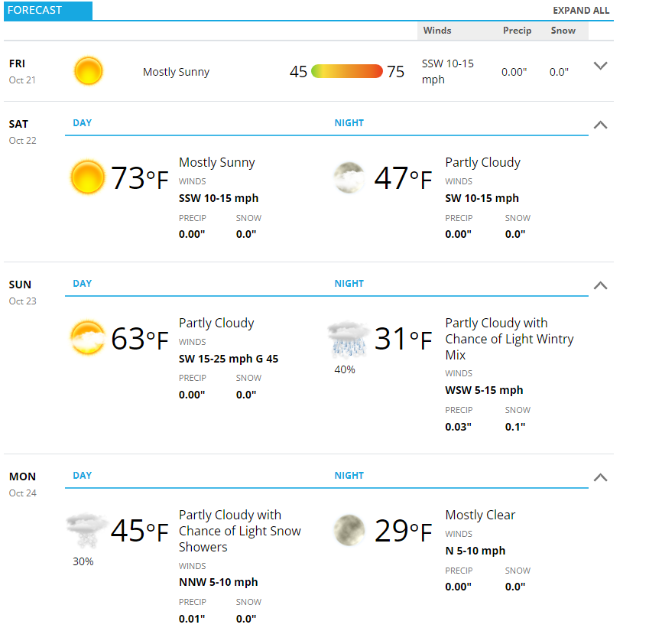Collapse the Sunday Oct 23 forecast
This screenshot has height=644, width=649.
[600, 285]
